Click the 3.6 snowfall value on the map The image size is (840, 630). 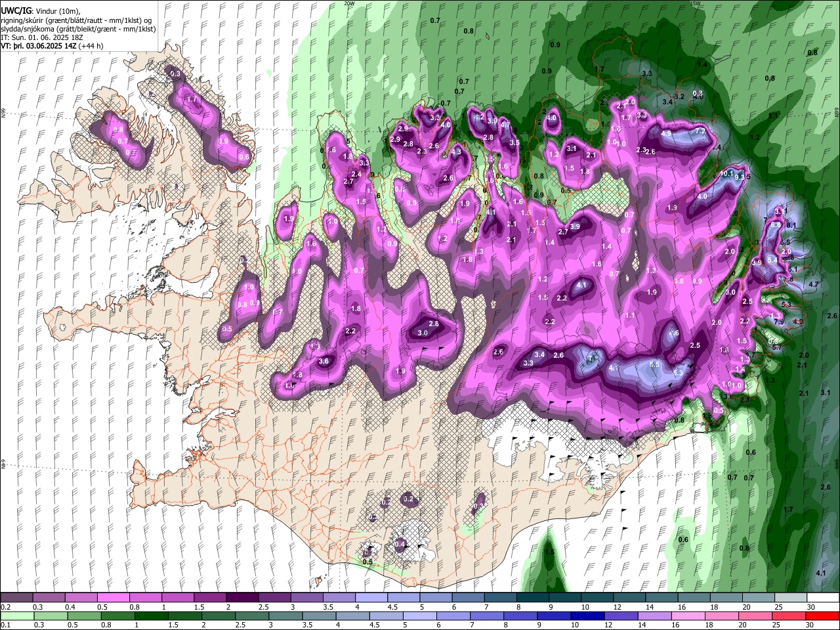tap(324, 362)
